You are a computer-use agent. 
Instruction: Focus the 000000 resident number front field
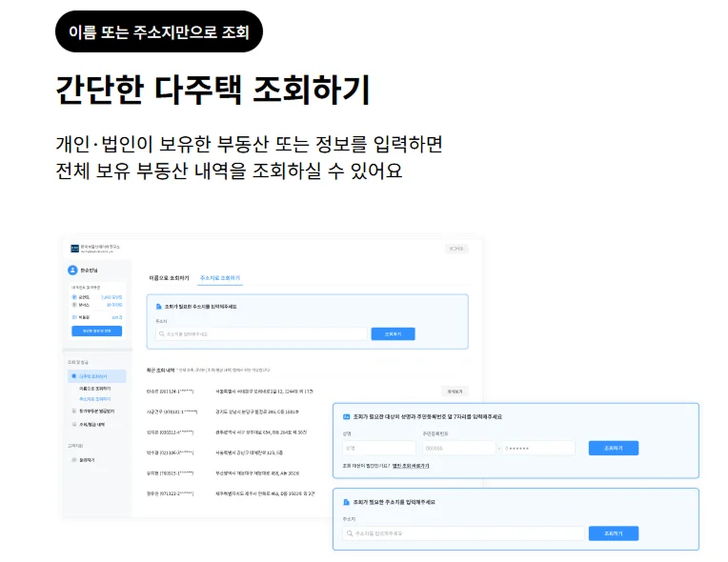click(458, 449)
